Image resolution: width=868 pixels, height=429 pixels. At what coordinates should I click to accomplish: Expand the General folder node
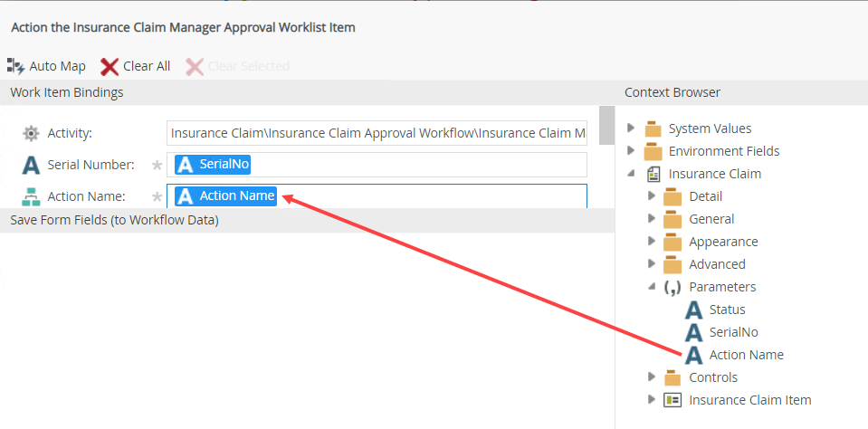coord(652,219)
